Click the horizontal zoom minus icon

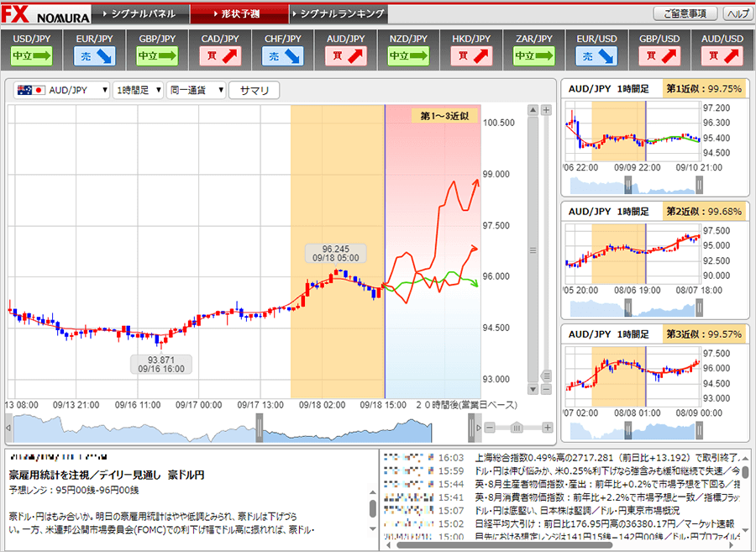click(x=490, y=428)
